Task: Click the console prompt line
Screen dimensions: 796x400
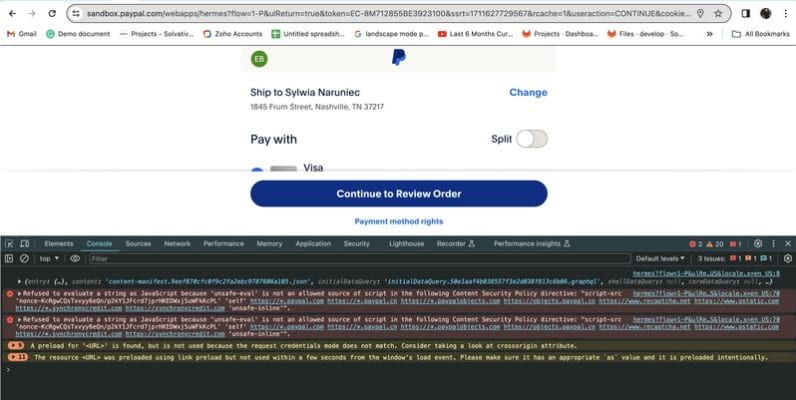Action: coord(398,370)
